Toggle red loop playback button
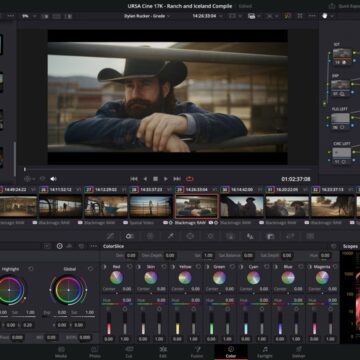The width and height of the screenshot is (360, 360). [x=190, y=179]
